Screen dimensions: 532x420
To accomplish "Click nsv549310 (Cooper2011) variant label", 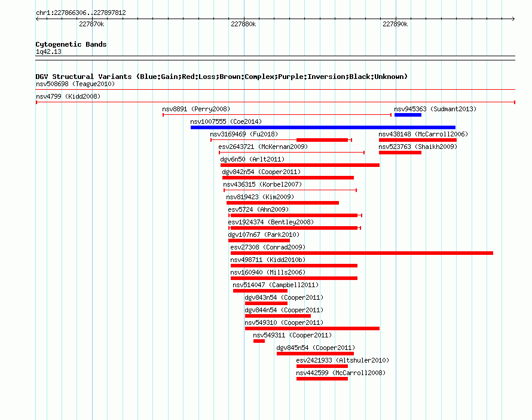I will point(284,322).
